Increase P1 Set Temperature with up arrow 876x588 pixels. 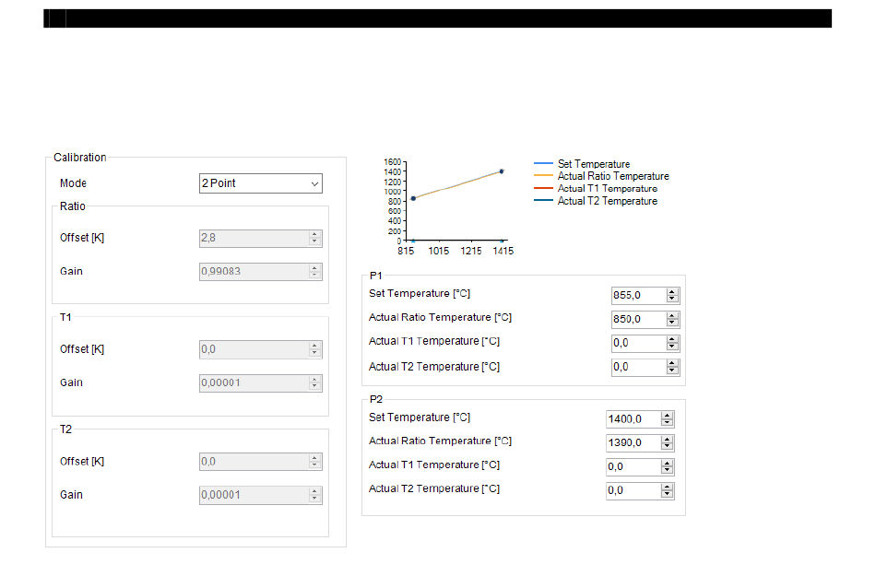[x=672, y=291]
